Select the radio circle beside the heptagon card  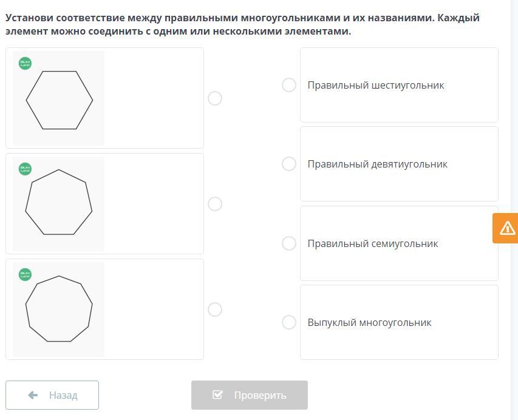pyautogui.click(x=215, y=204)
